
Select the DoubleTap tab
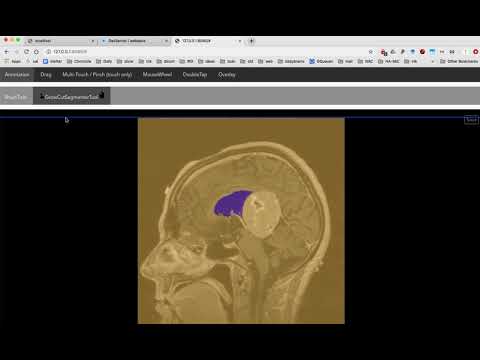(x=195, y=75)
